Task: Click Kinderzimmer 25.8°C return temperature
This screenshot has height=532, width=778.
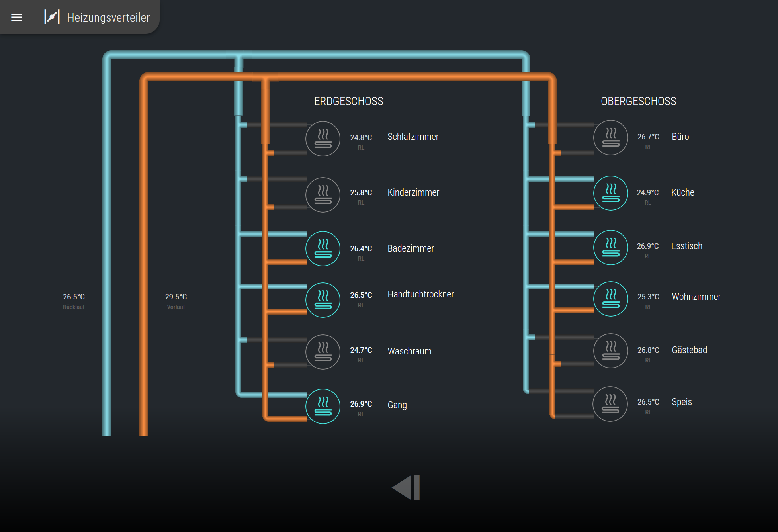Action: (361, 192)
